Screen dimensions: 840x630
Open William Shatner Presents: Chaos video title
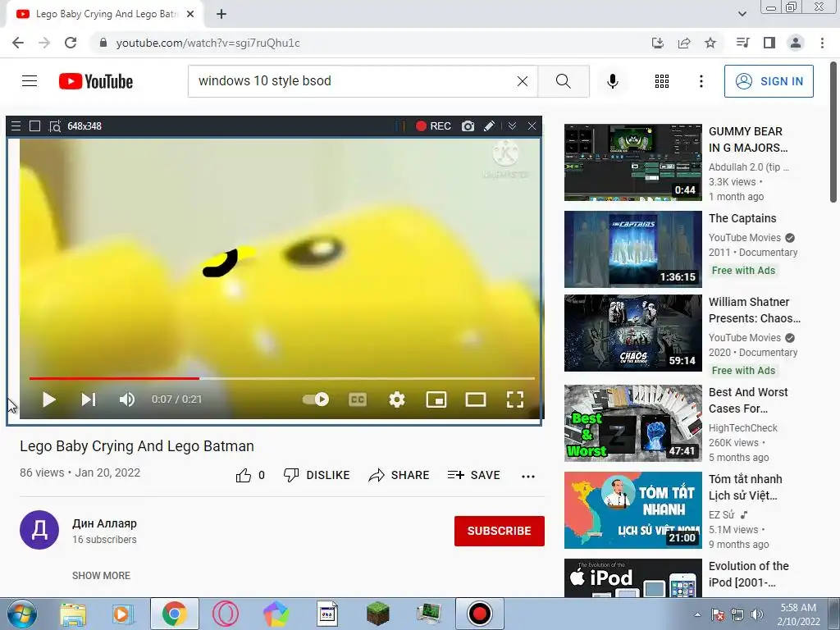[x=755, y=310]
